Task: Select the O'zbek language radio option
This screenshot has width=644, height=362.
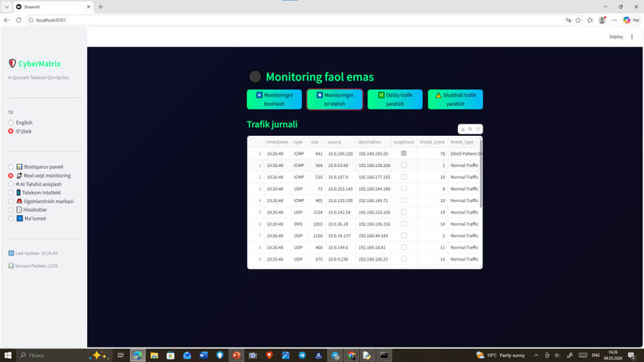Action: (x=10, y=131)
